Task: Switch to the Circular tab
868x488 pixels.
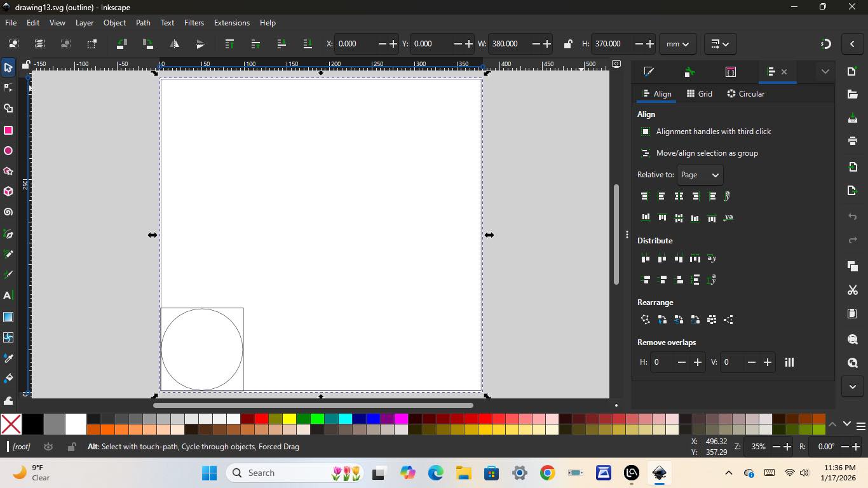Action: [x=745, y=93]
